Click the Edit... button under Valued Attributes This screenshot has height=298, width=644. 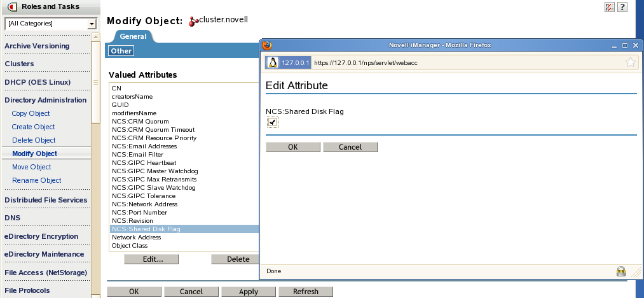point(151,259)
